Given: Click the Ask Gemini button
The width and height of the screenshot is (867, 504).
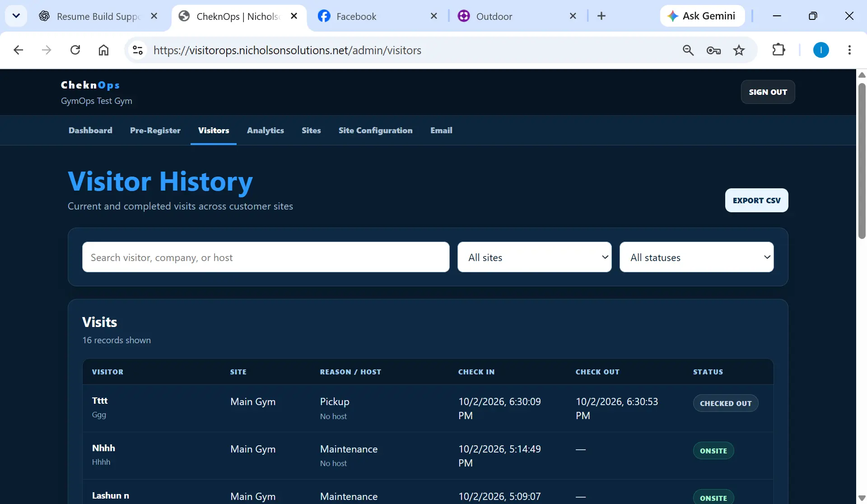Looking at the screenshot, I should click(702, 16).
